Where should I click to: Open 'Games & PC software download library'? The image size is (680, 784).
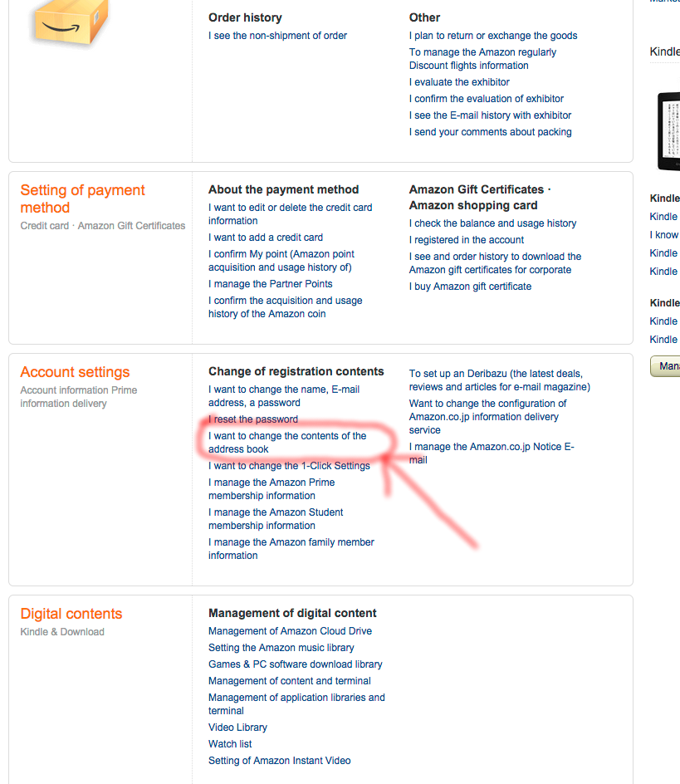point(295,664)
